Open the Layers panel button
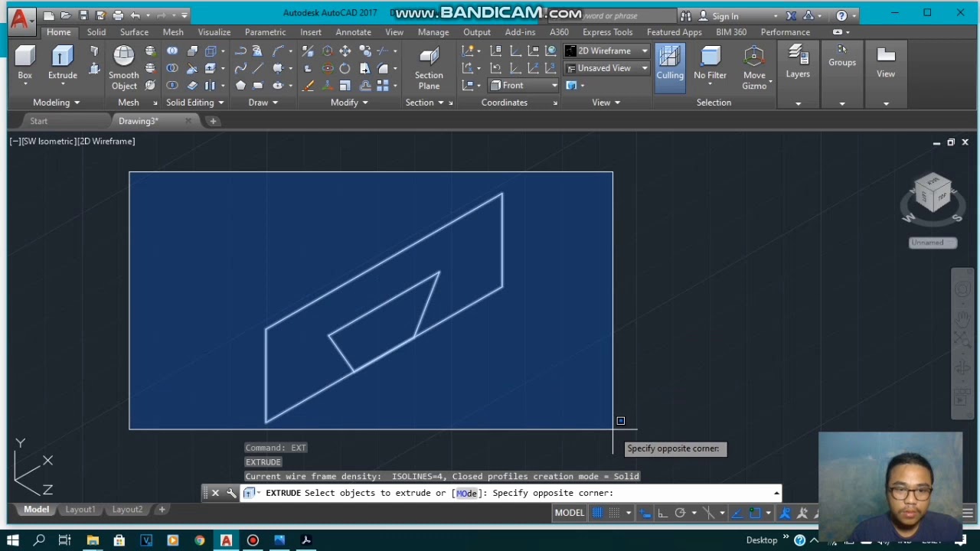Image resolution: width=980 pixels, height=551 pixels. tap(798, 63)
